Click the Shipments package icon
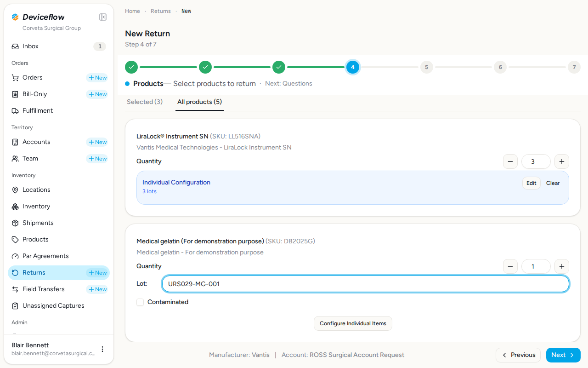This screenshot has height=368, width=588. 15,223
